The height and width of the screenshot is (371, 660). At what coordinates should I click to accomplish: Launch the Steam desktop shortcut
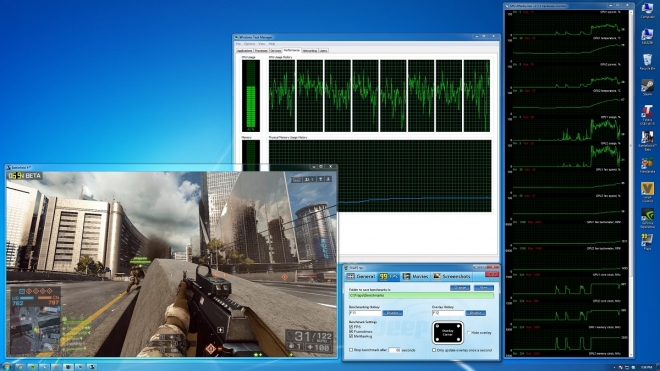[647, 88]
